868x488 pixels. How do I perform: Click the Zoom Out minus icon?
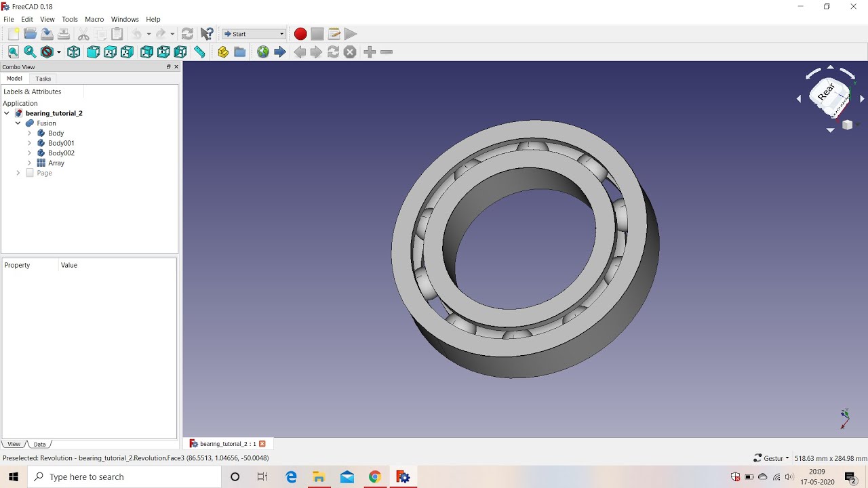point(387,52)
